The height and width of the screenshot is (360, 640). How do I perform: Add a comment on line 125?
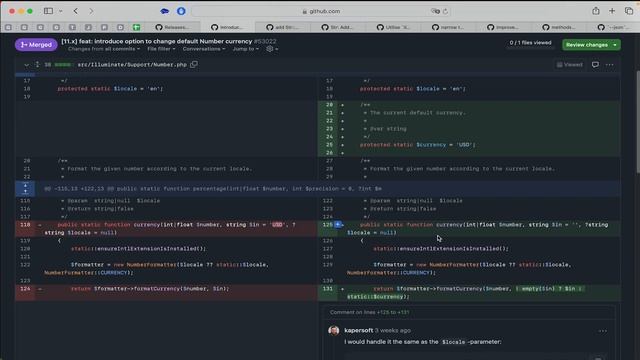338,224
